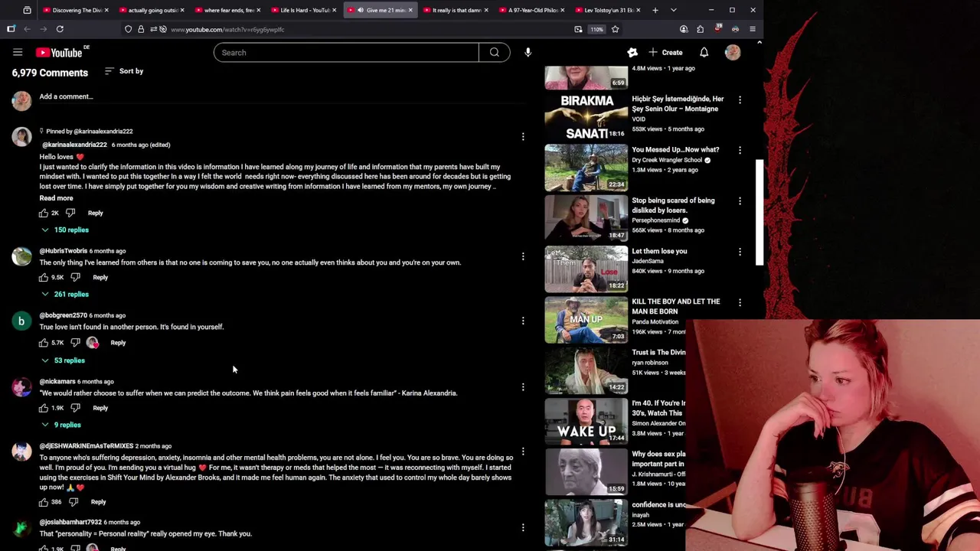Open the Sort by comments dropdown
Image resolution: width=980 pixels, height=551 pixels.
pyautogui.click(x=124, y=71)
